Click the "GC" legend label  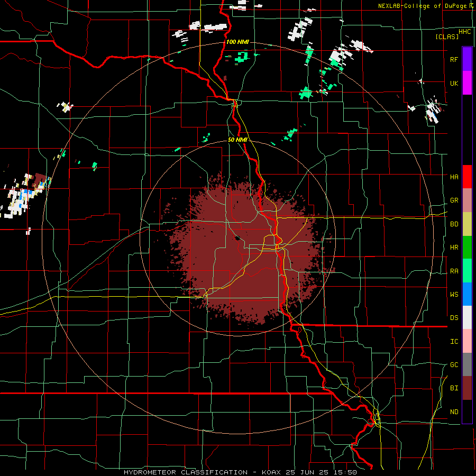(x=454, y=365)
